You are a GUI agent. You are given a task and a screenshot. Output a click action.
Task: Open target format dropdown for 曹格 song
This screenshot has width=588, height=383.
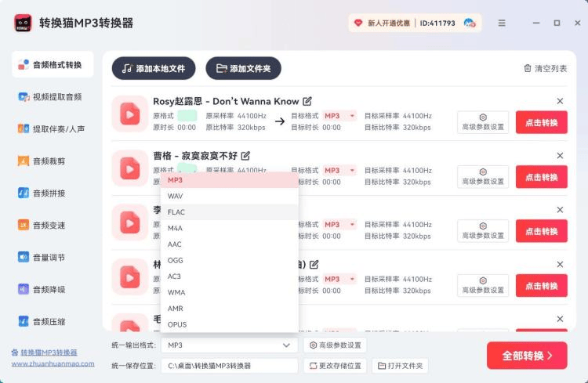point(339,171)
